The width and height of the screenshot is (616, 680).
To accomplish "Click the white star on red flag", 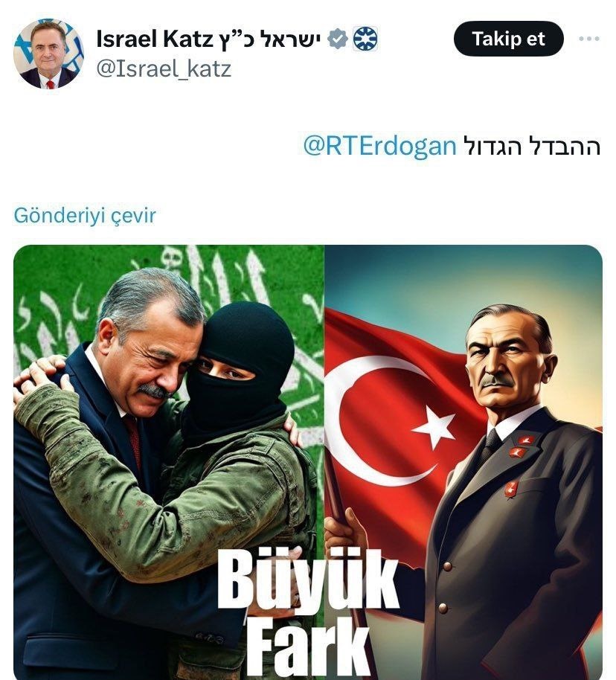I will click(434, 426).
